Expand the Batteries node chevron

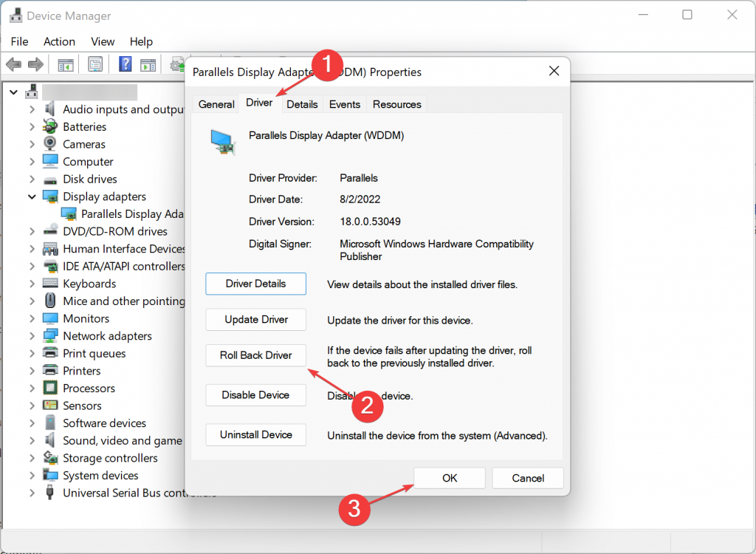32,127
